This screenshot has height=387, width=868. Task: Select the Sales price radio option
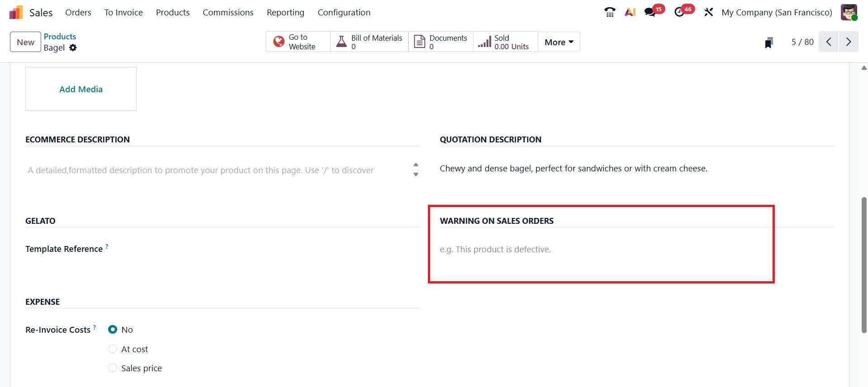(113, 368)
